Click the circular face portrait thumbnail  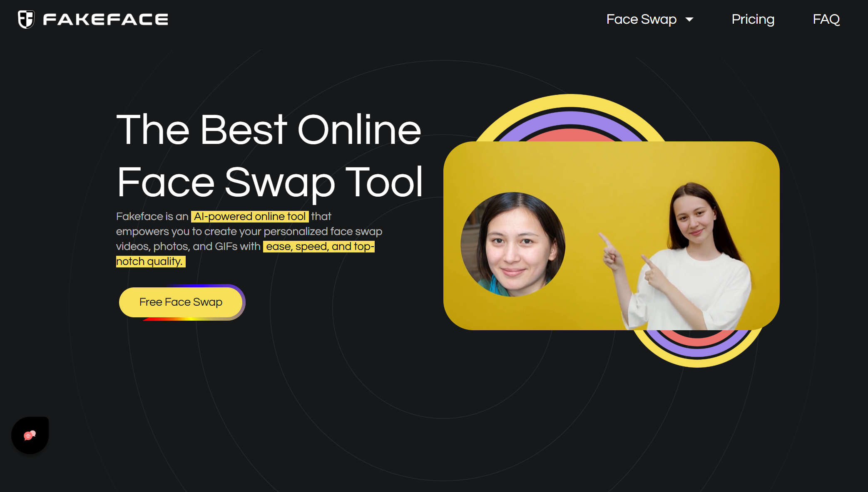(x=513, y=245)
